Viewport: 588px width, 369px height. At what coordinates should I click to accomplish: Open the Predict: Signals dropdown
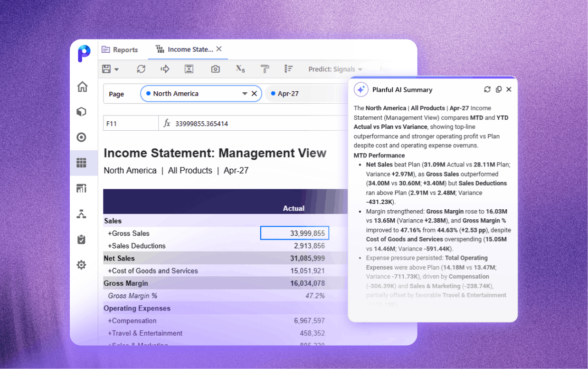pos(335,69)
